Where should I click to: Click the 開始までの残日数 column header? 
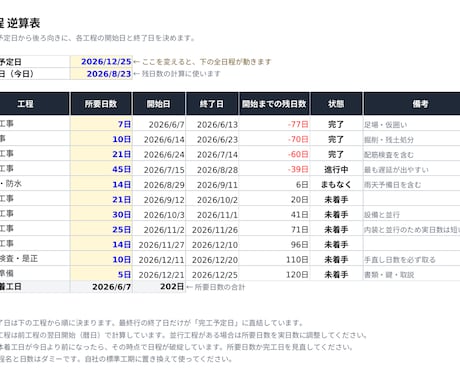click(x=274, y=104)
